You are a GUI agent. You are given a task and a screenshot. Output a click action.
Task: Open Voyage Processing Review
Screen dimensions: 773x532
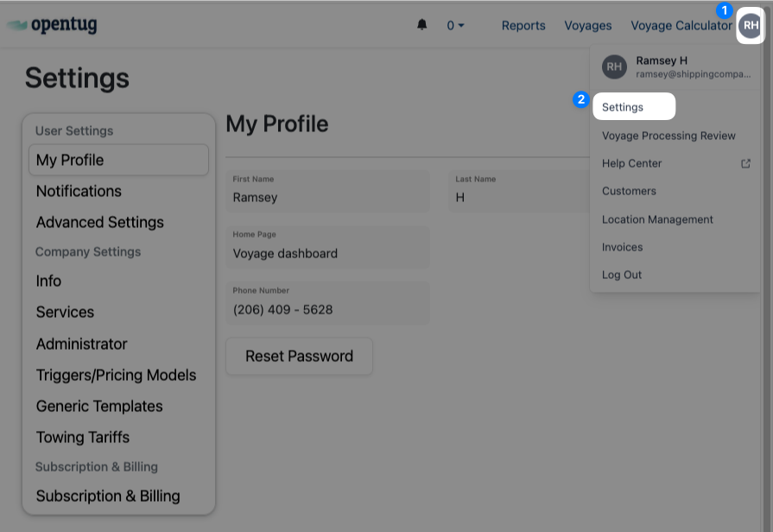click(668, 136)
